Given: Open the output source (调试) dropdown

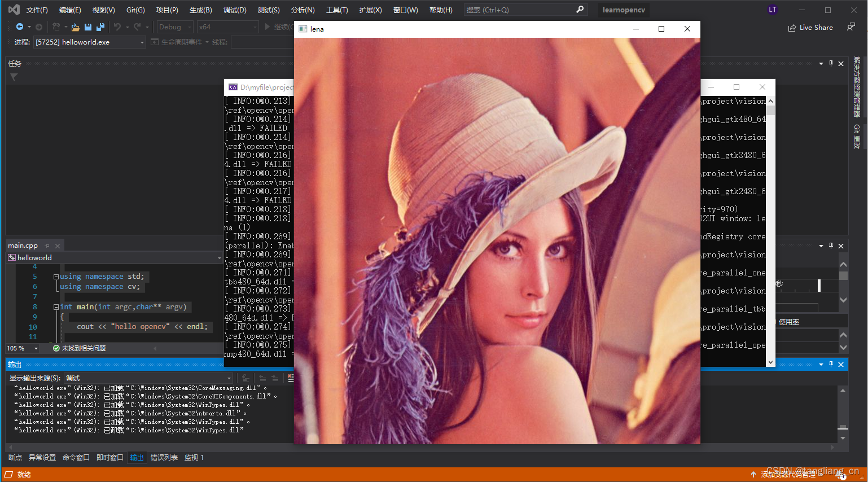Looking at the screenshot, I should point(148,378).
